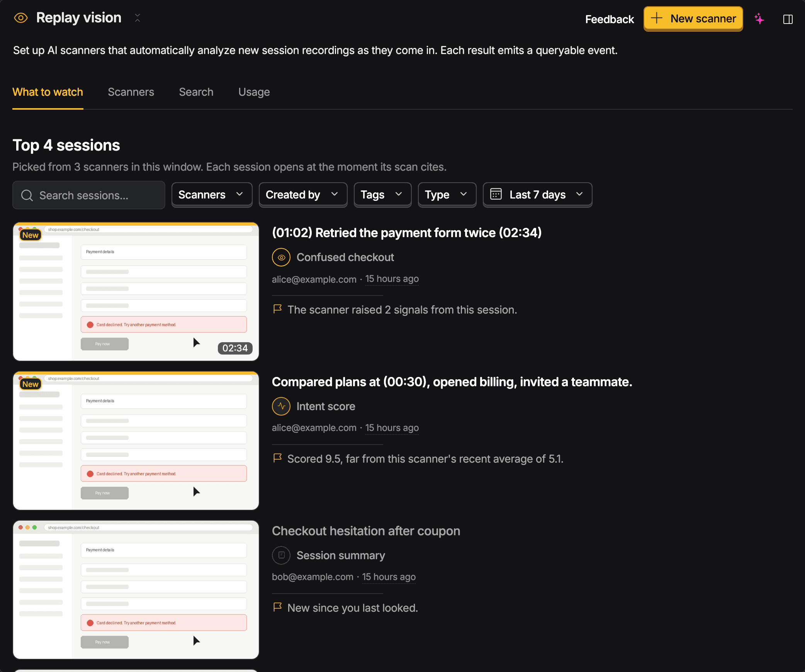The height and width of the screenshot is (672, 805).
Task: Click the plus icon in New scanner button
Action: point(657,18)
